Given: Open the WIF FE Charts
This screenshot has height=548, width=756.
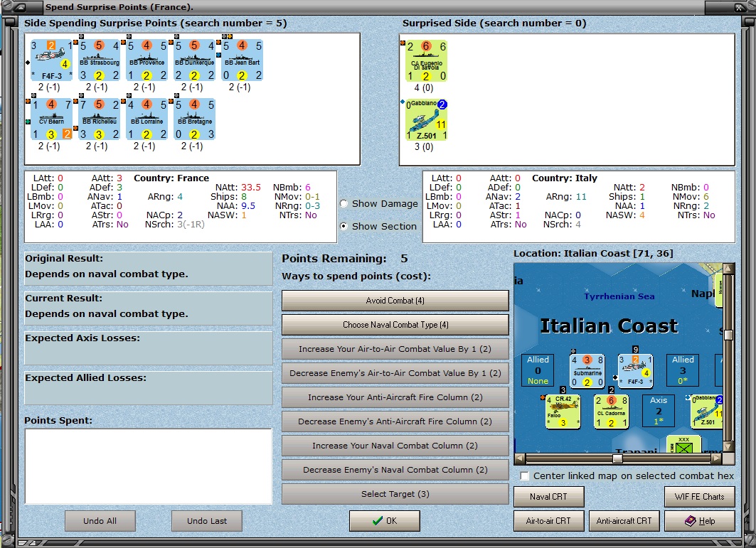Looking at the screenshot, I should point(700,497).
